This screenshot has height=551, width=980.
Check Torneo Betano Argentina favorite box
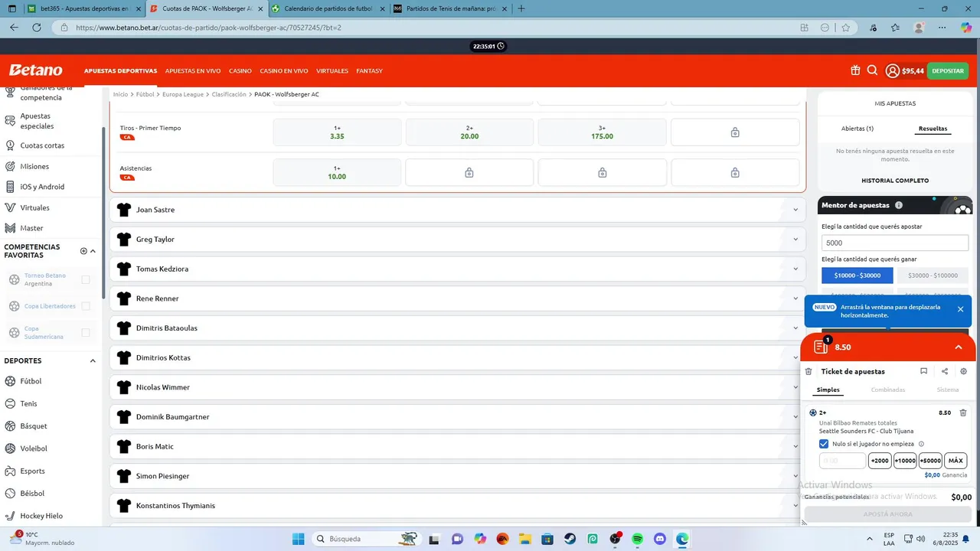(86, 279)
